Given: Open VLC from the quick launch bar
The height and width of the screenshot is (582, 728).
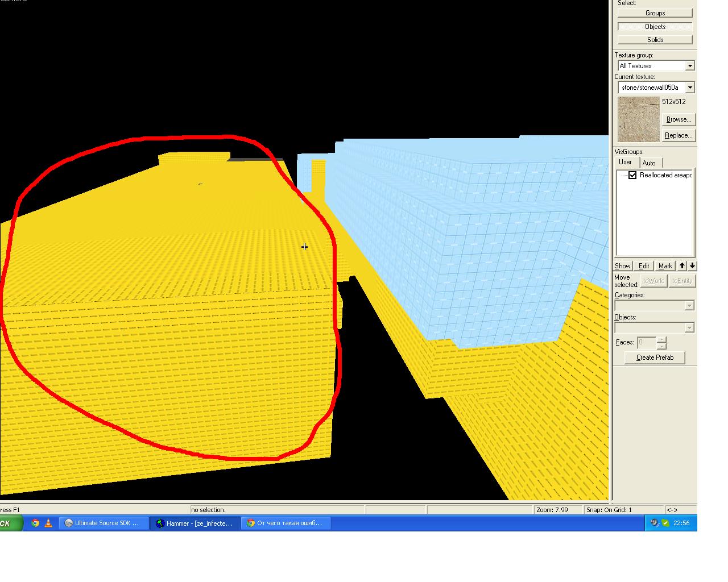Looking at the screenshot, I should [x=48, y=523].
